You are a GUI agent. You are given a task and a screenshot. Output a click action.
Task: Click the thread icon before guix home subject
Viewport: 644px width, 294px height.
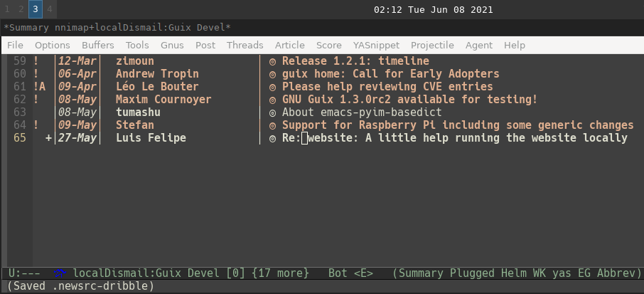pos(272,75)
